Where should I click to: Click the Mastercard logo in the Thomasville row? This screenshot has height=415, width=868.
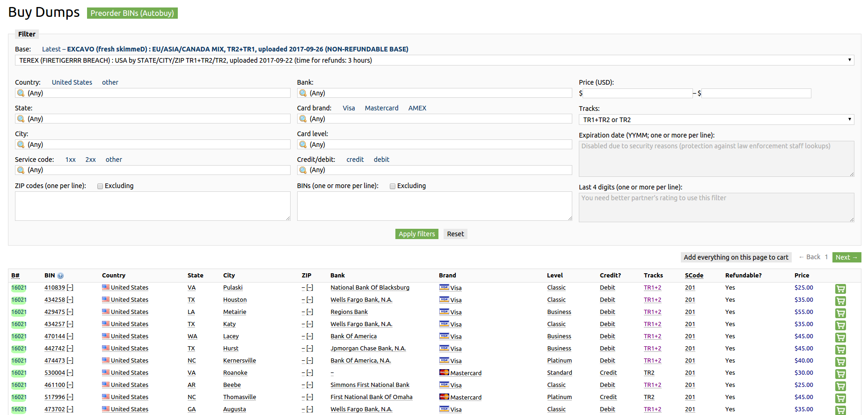[x=444, y=397]
